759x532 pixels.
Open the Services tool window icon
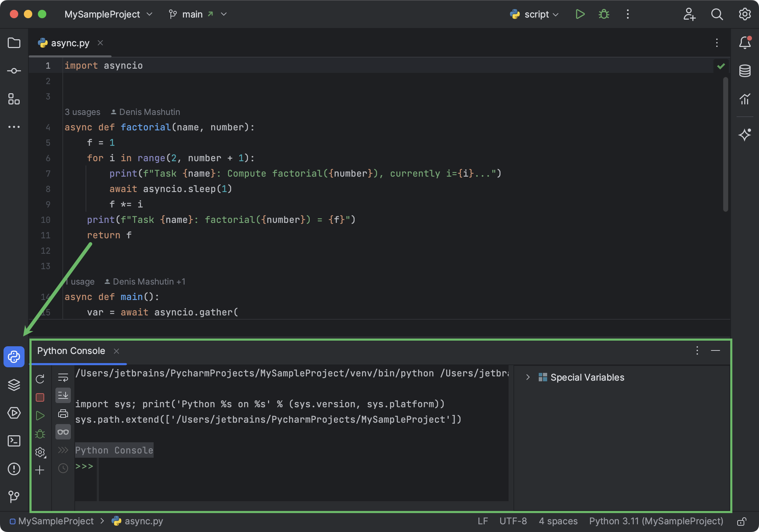point(14,413)
